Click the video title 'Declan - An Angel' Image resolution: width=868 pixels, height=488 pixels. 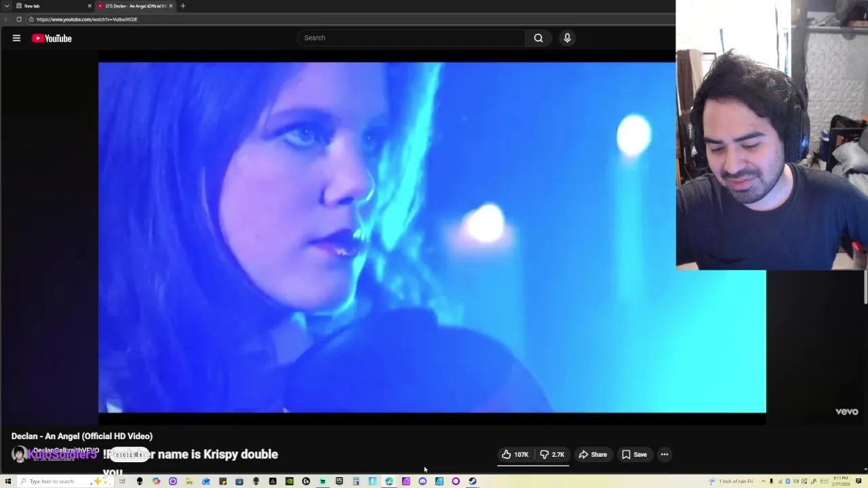point(82,436)
